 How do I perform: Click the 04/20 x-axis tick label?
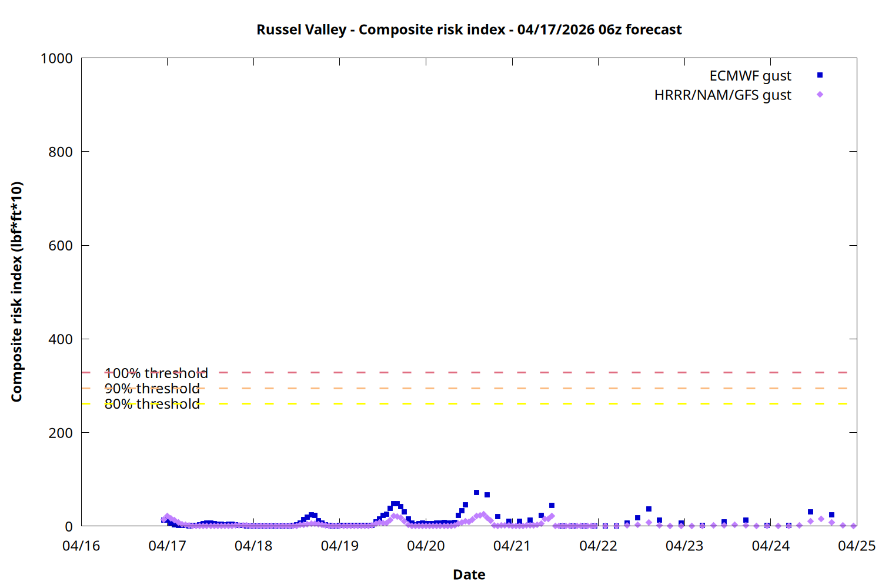point(426,546)
